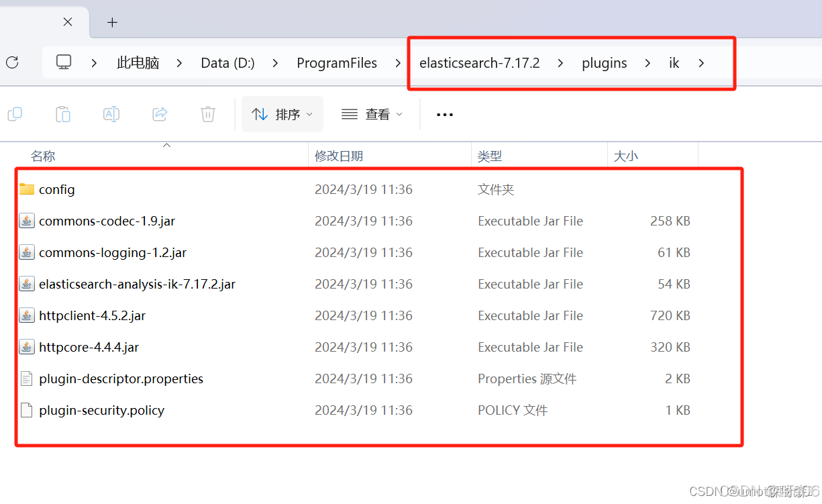
Task: Click the 54 KB size value
Action: pyautogui.click(x=674, y=284)
